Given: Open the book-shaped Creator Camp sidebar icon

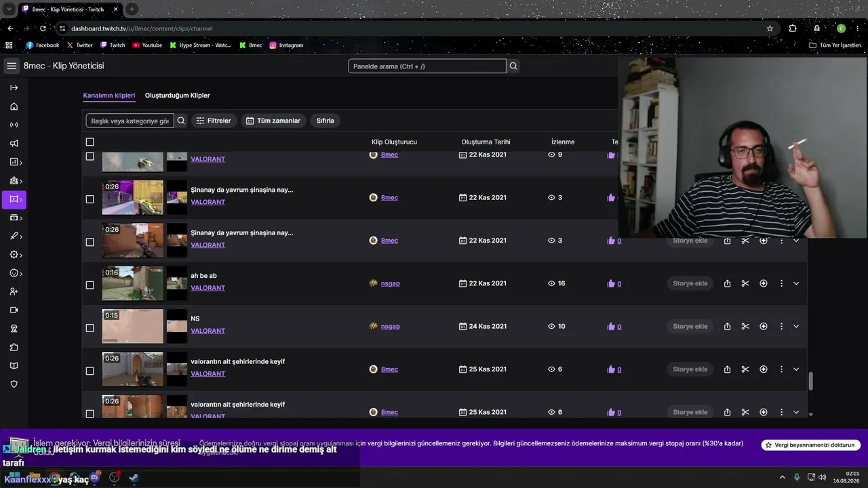Looking at the screenshot, I should pyautogui.click(x=14, y=365).
